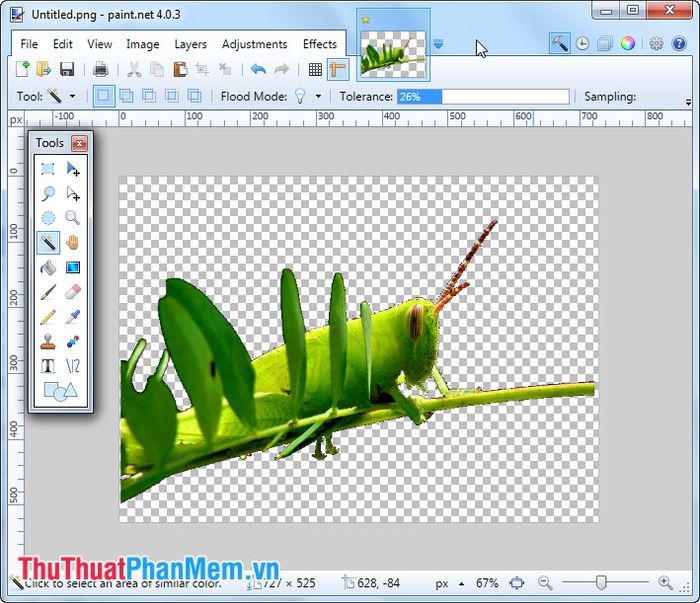Click the Paste clipboard icon
This screenshot has height=603, width=700.
[x=180, y=69]
